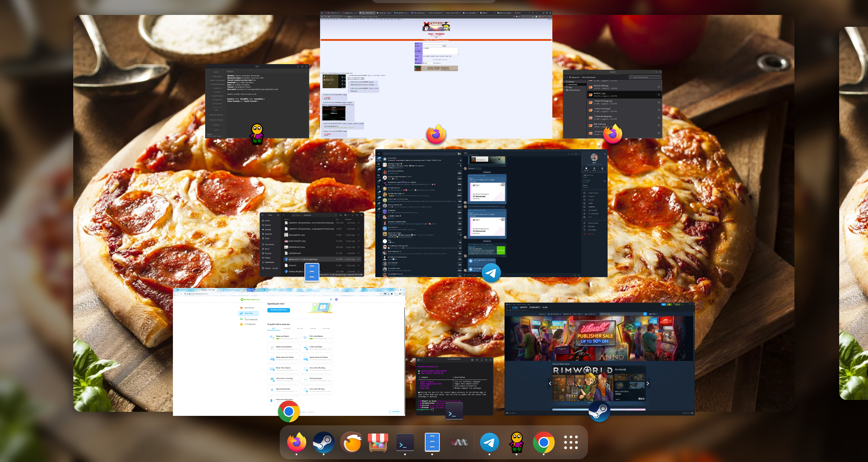The height and width of the screenshot is (462, 868).
Task: Activate the terminal window thumbnail
Action: [454, 386]
